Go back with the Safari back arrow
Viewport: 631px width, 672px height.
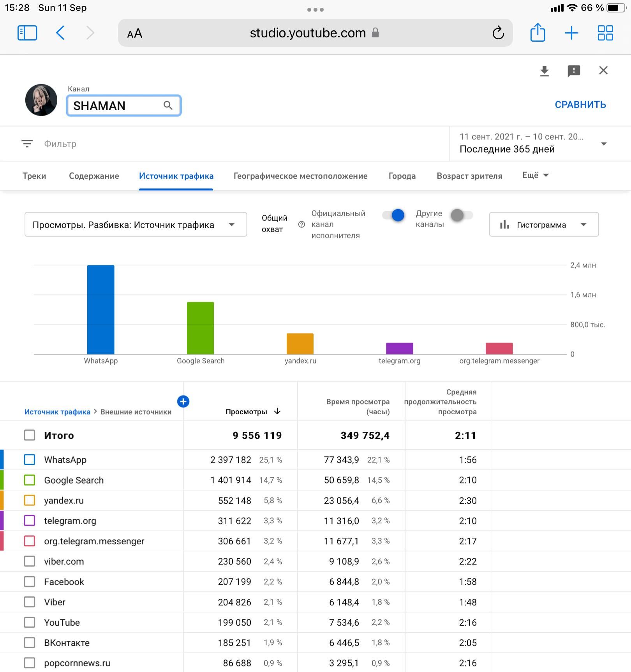(60, 33)
